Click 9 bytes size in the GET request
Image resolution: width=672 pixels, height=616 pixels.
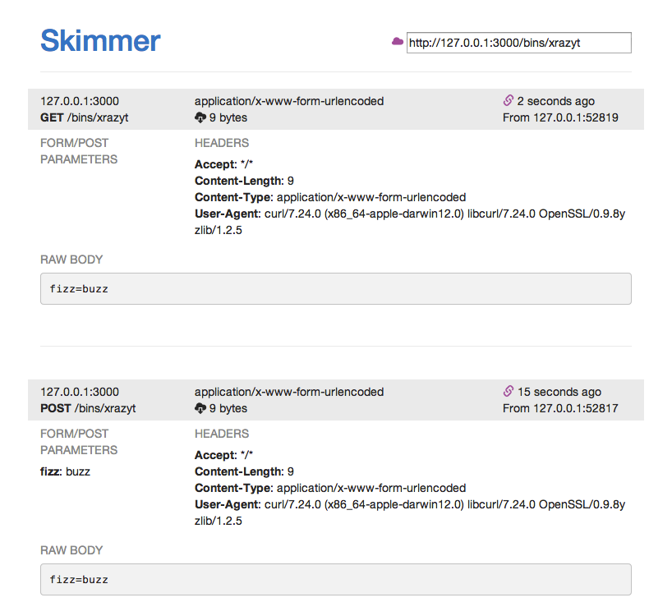pos(228,117)
